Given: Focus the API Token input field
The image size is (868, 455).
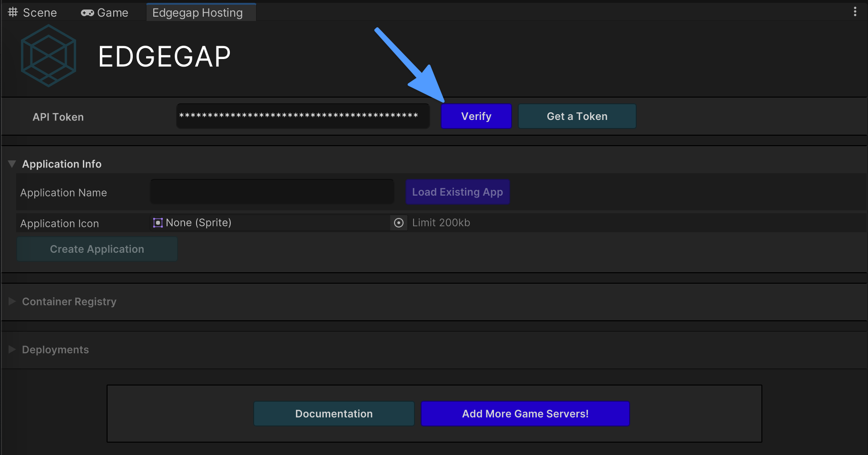Looking at the screenshot, I should [x=303, y=116].
